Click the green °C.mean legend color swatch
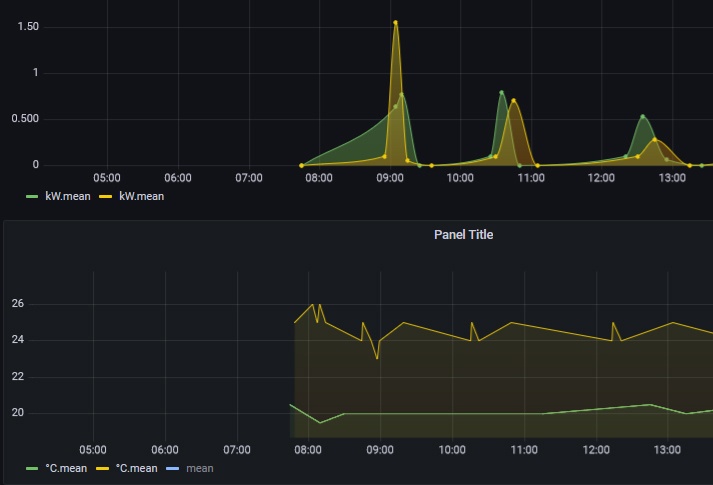 click(x=32, y=469)
